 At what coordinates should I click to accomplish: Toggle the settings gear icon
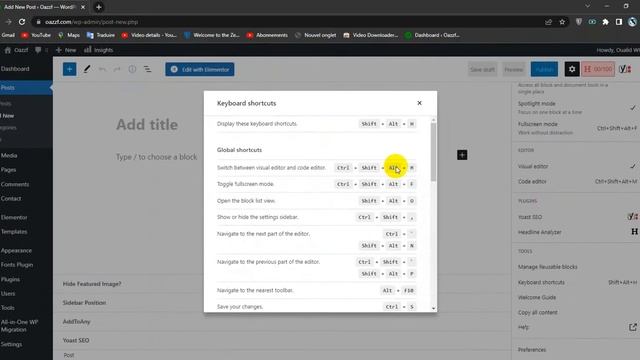pos(572,69)
